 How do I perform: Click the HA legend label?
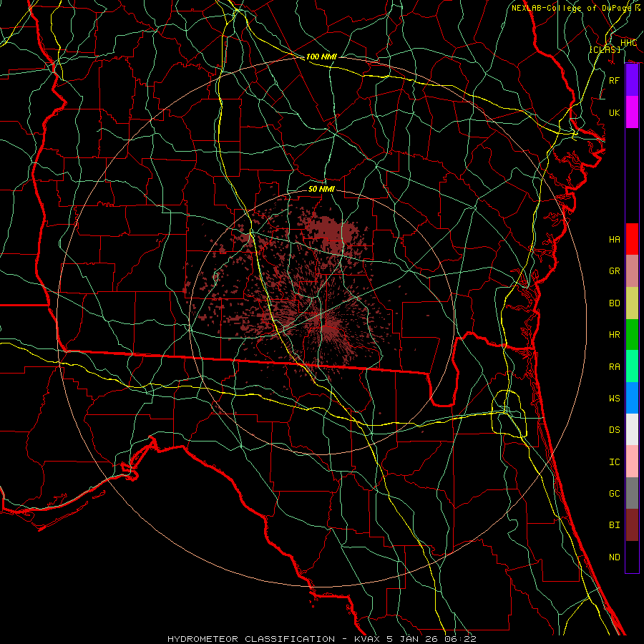click(x=614, y=239)
